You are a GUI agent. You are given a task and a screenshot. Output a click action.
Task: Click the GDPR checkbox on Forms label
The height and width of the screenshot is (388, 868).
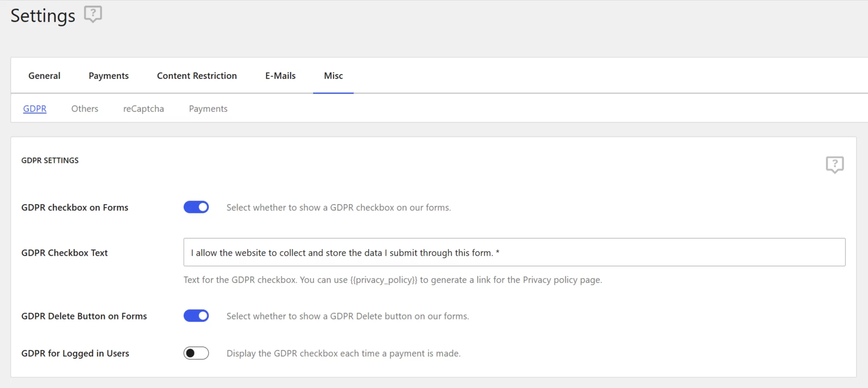[75, 207]
